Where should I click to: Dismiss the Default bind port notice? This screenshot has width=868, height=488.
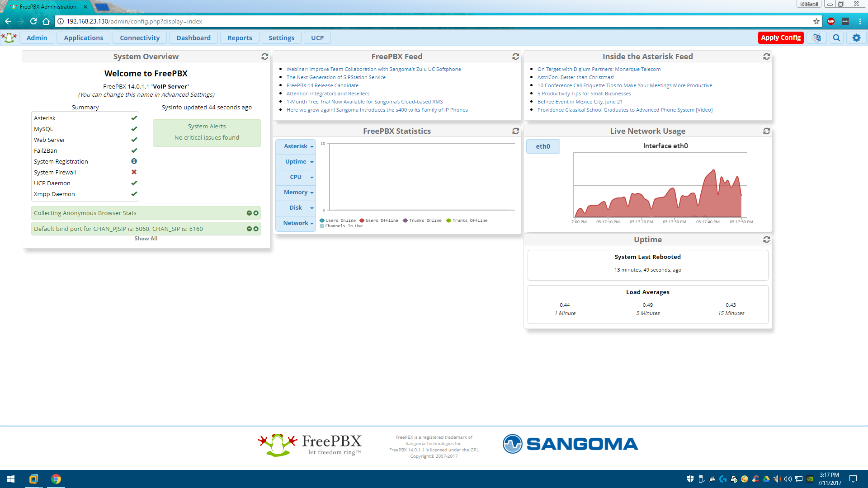(x=256, y=229)
